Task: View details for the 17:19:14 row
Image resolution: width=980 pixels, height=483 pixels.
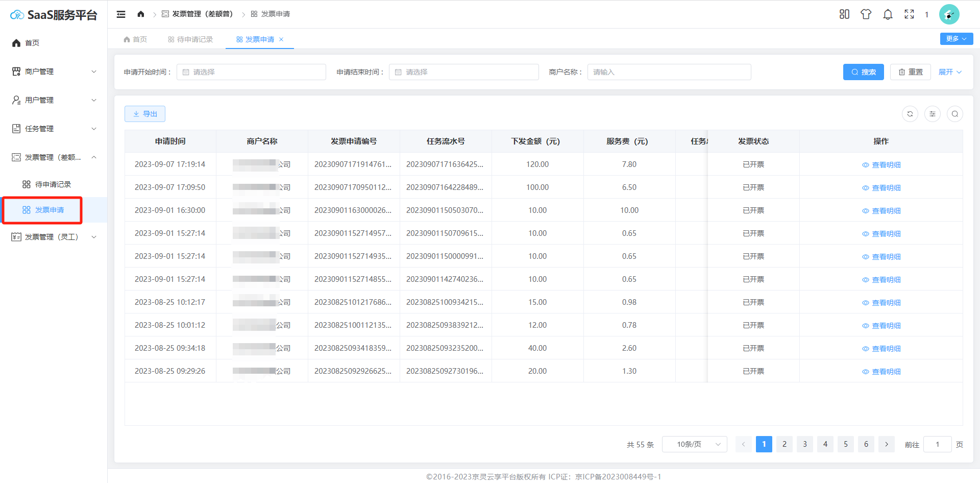Action: tap(881, 165)
